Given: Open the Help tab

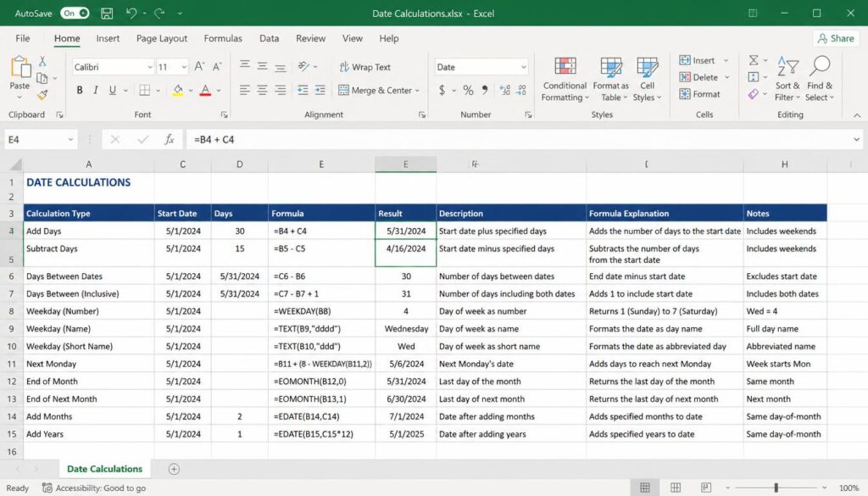Looking at the screenshot, I should click(x=388, y=38).
